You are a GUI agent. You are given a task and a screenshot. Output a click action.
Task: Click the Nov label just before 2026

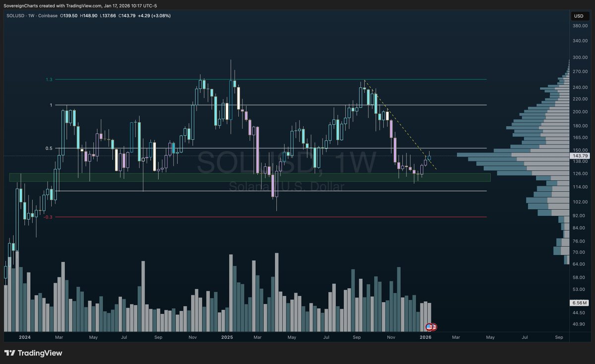[391, 337]
